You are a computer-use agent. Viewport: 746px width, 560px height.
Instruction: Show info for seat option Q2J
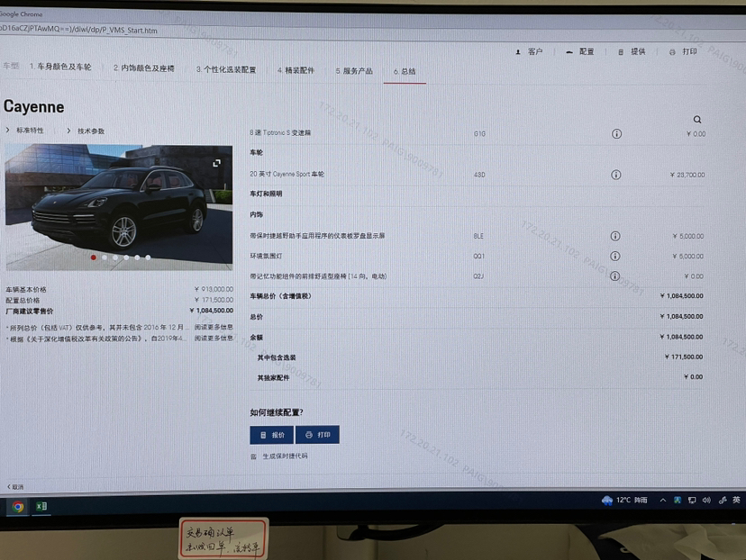point(615,276)
